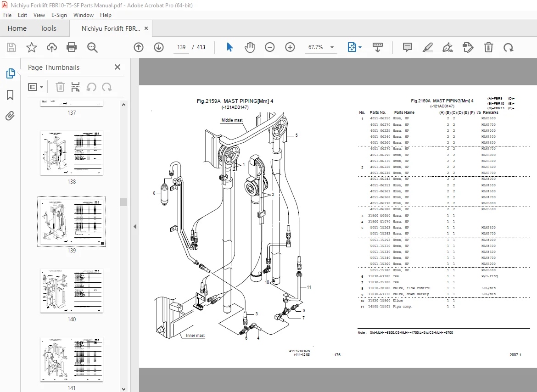Delete page with main toolbar trash icon
Screen dimensions: 537x392
[x=488, y=47]
